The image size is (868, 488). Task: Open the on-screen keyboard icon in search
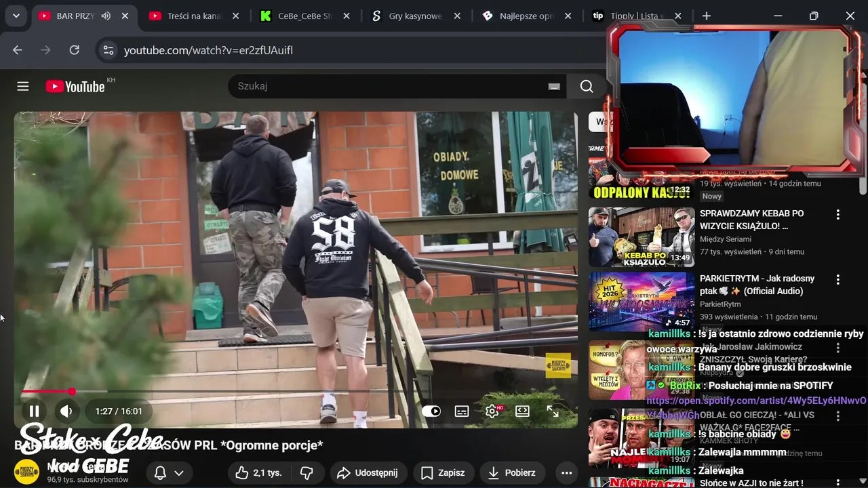point(554,86)
